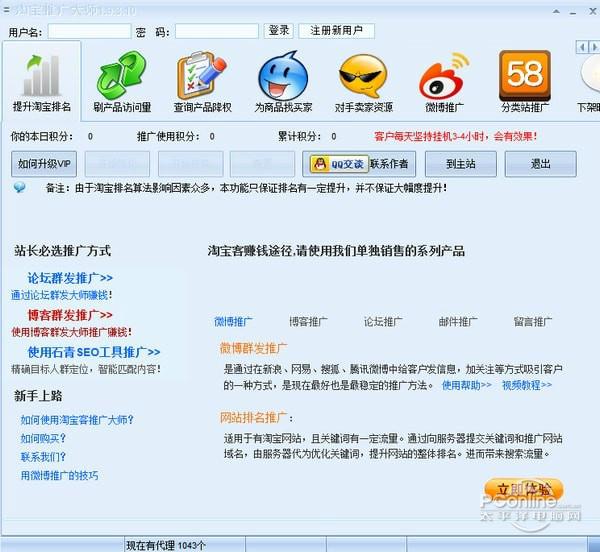Open 如何使用淘宝客推广大师? help link

click(77, 420)
